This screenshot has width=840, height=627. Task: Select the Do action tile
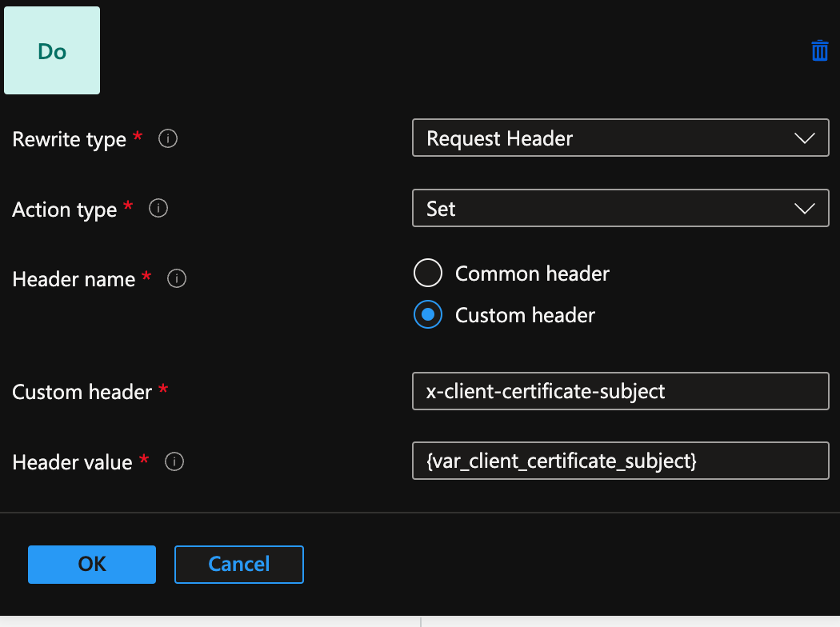click(52, 51)
